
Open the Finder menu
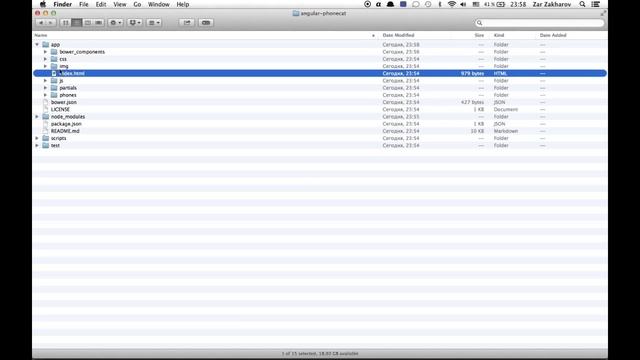(x=62, y=4)
